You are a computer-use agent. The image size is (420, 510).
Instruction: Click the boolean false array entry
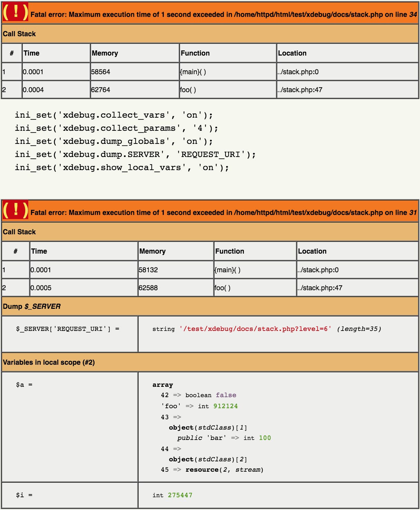pos(199,395)
